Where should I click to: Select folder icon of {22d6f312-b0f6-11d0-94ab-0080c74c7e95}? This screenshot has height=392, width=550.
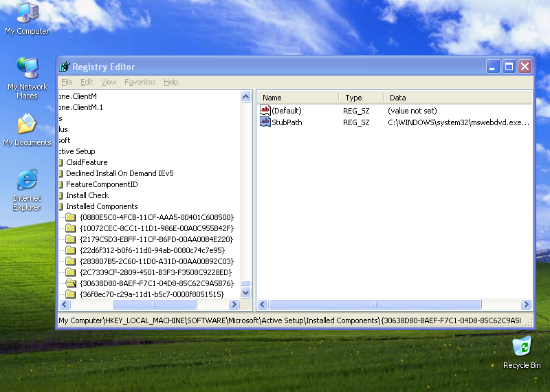coord(71,250)
